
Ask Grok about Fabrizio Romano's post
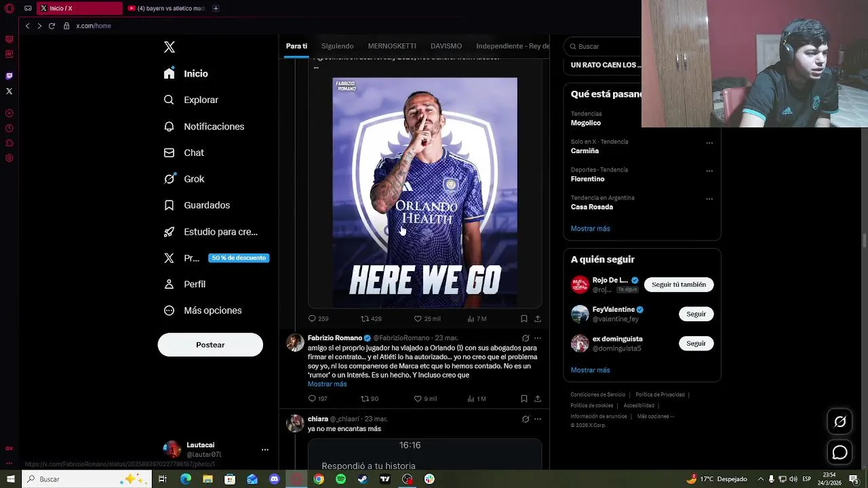point(526,338)
